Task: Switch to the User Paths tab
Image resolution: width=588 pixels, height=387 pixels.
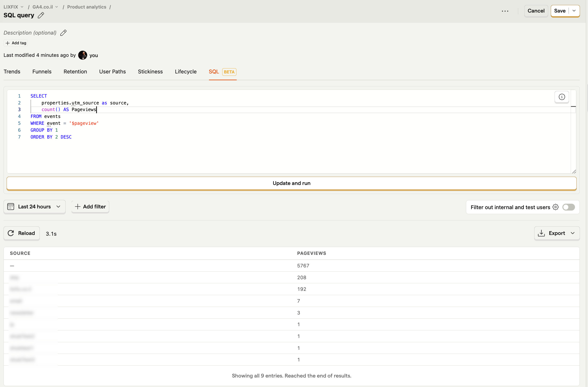Action: 112,72
